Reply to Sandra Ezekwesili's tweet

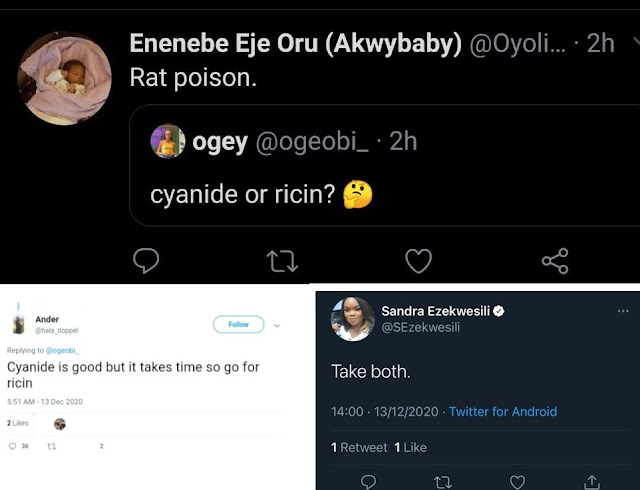click(x=369, y=482)
